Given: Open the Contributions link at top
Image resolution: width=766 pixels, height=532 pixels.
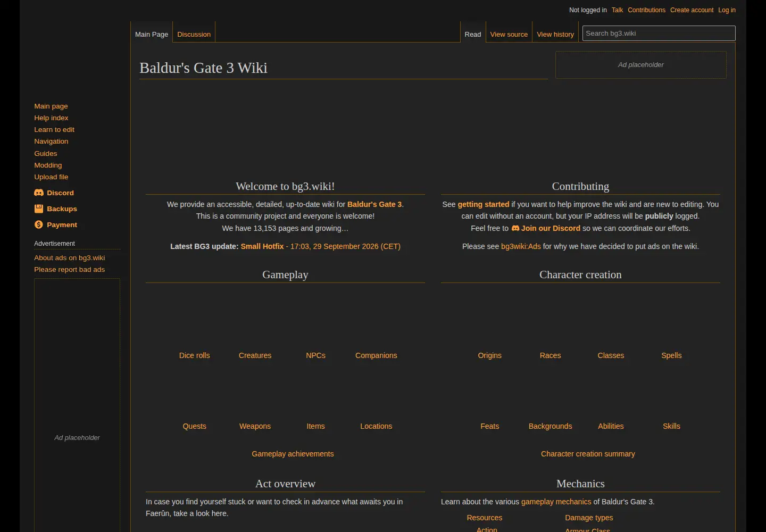Looking at the screenshot, I should click(646, 10).
